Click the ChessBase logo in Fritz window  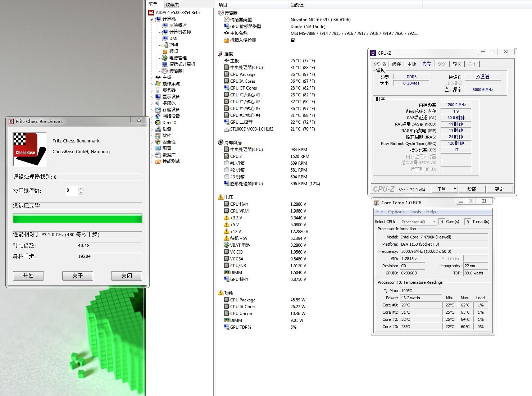click(30, 149)
